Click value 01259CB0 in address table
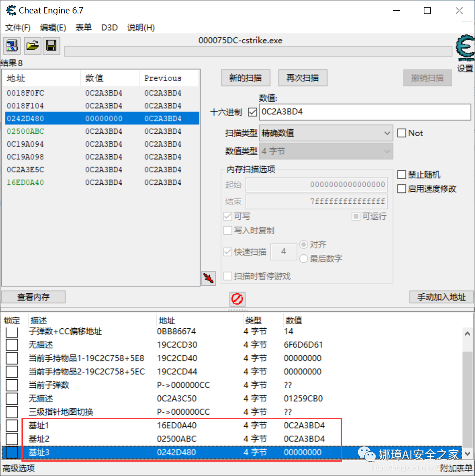The height and width of the screenshot is (476, 475). (x=303, y=398)
